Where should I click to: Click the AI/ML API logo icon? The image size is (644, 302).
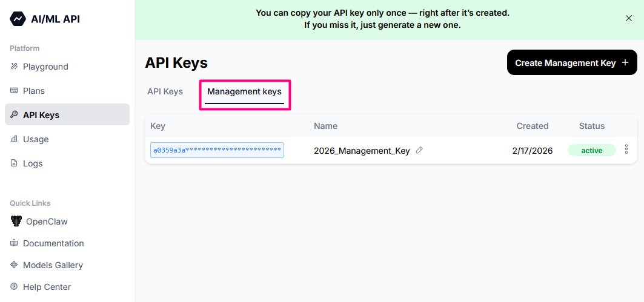pyautogui.click(x=18, y=19)
